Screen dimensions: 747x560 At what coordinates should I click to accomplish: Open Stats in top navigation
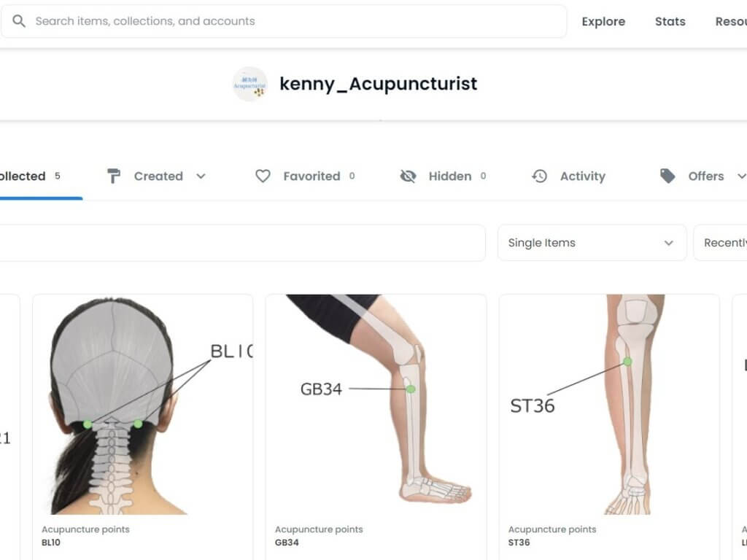pos(670,21)
